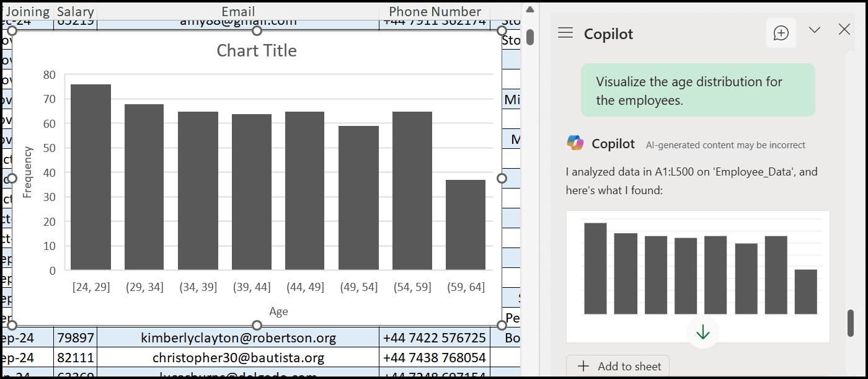Click the Salary header cell
Viewport: 868px width, 379px height.
[x=74, y=11]
